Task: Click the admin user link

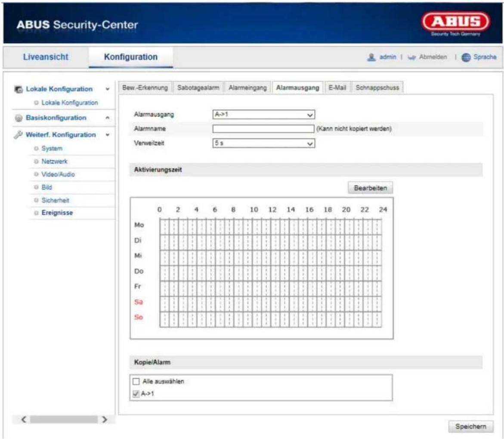Action: pos(388,57)
